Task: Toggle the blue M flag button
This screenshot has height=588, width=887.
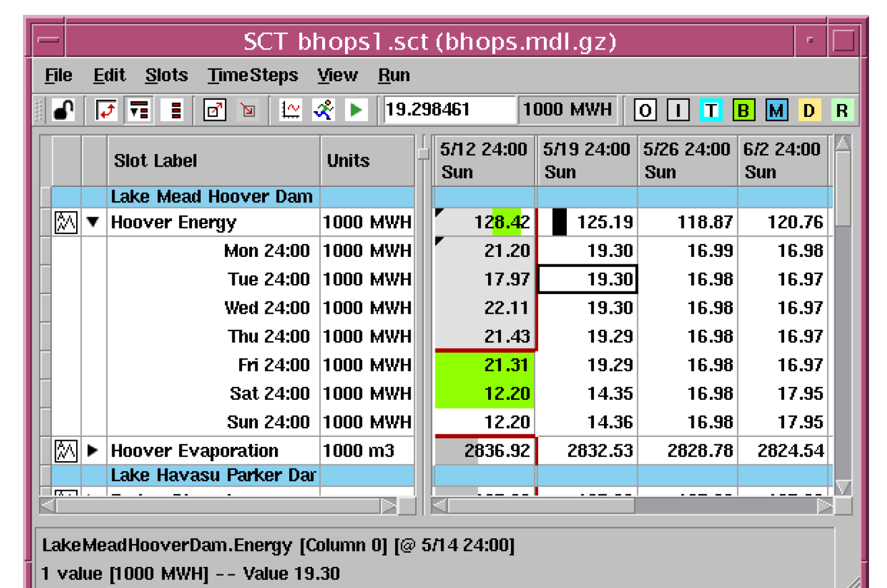Action: [776, 111]
